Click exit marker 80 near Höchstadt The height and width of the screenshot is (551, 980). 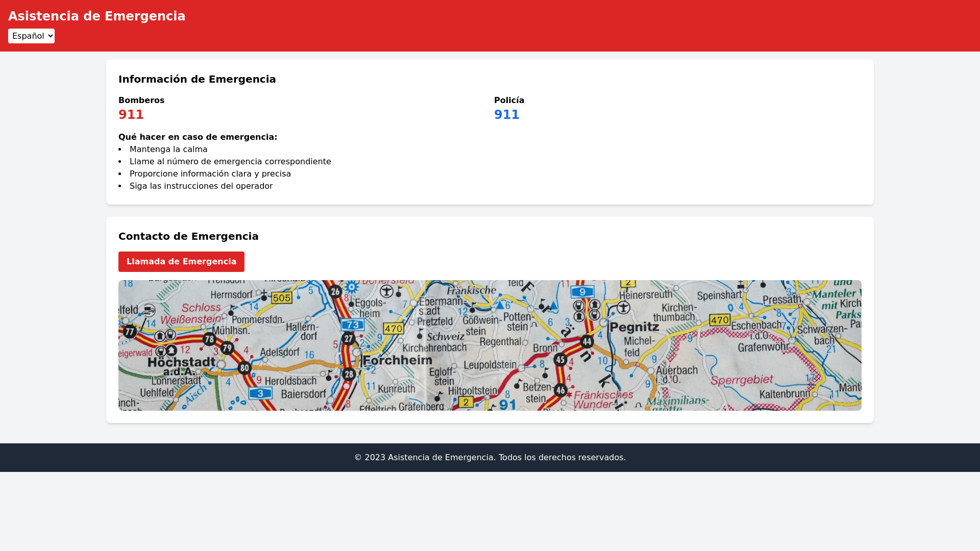pos(244,368)
